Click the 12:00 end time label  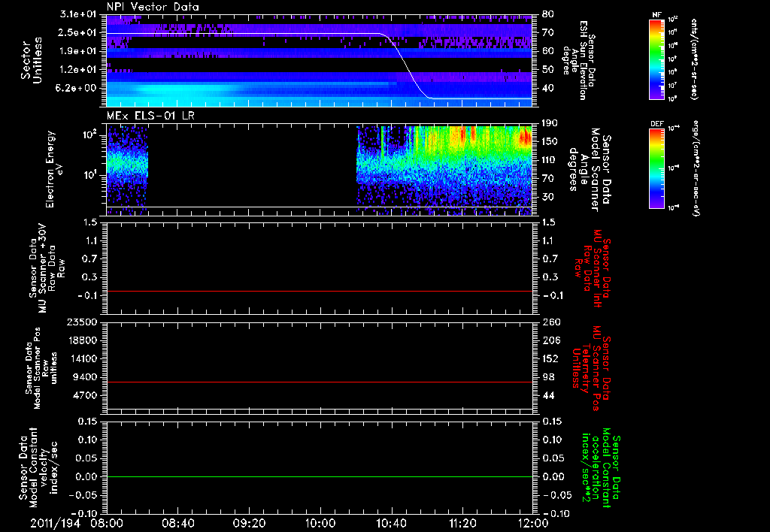point(532,522)
